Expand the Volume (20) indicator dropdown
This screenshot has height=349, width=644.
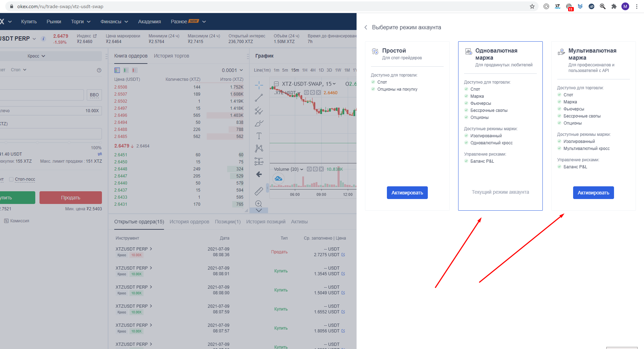[302, 169]
